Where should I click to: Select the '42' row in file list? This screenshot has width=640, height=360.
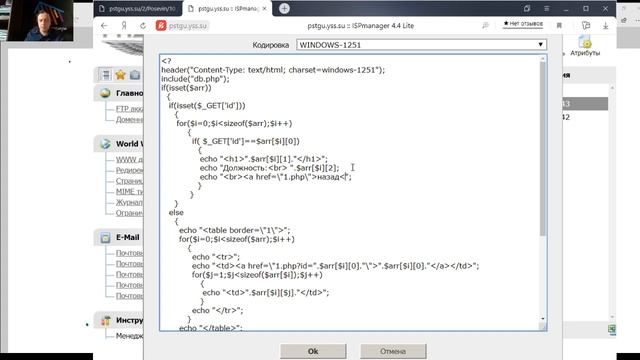coord(585,117)
